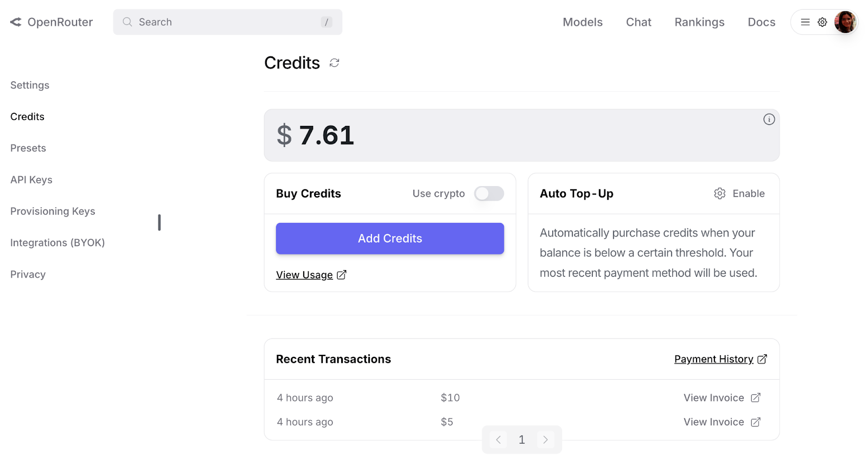Image resolution: width=868 pixels, height=459 pixels.
Task: Toggle the Use crypto switch
Action: (489, 194)
